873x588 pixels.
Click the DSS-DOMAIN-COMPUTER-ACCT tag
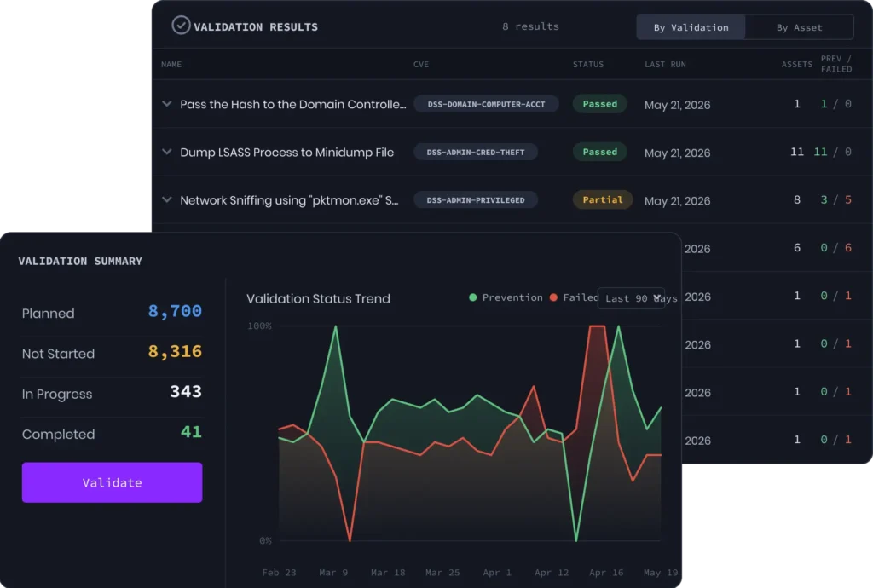click(486, 104)
